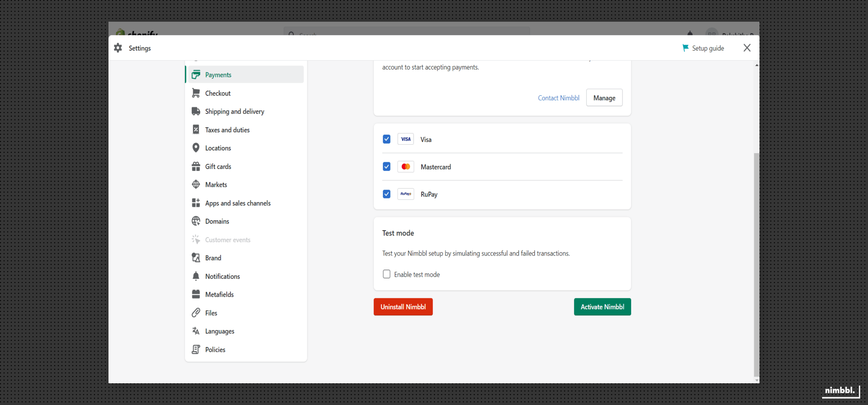Uncheck the RuPay checkbox
This screenshot has width=868, height=405.
tap(387, 194)
